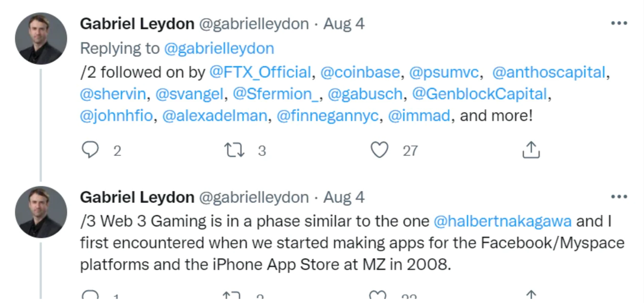Open more options on Web 3 Gaming tweet
This screenshot has width=644, height=303.
[x=619, y=197]
